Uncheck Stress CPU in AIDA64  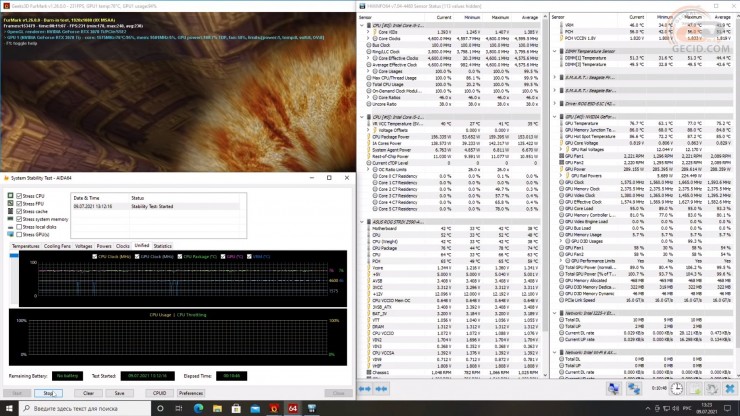[x=19, y=196]
